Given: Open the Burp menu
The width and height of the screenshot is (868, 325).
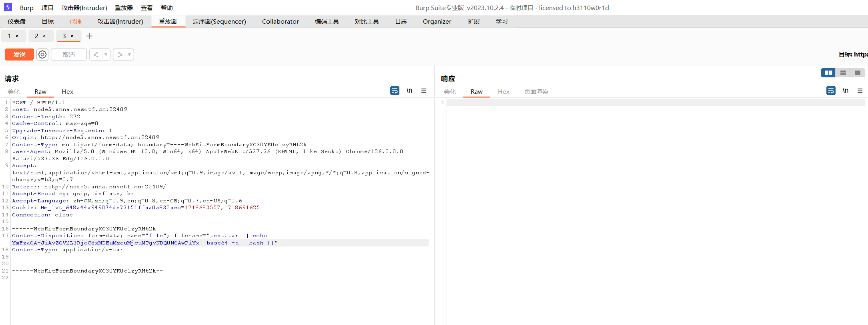Looking at the screenshot, I should pos(27,8).
